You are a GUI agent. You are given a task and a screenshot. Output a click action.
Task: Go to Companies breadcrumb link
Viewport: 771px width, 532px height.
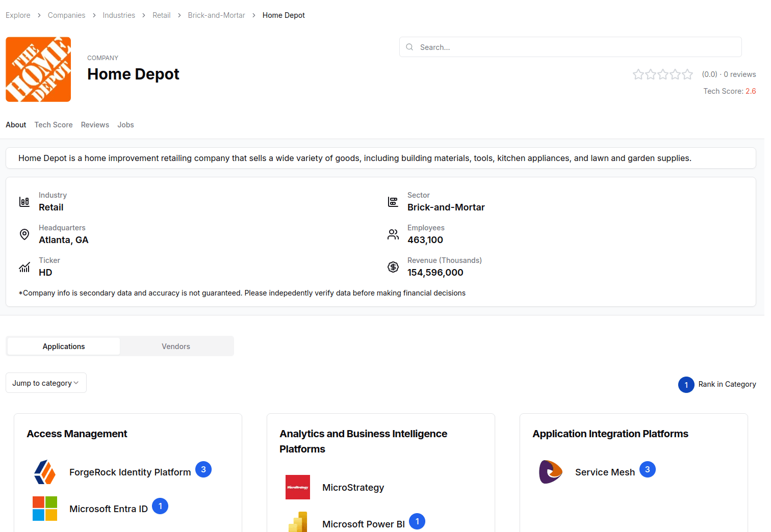point(66,15)
